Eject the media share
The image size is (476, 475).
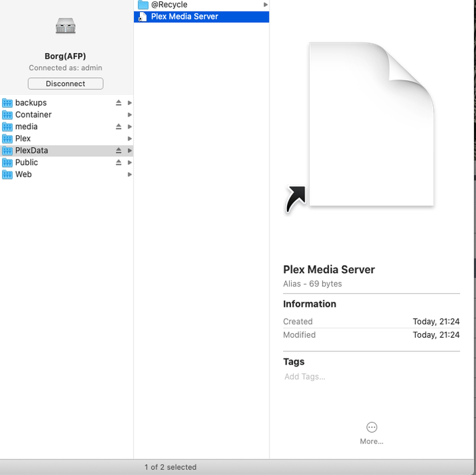tap(119, 126)
